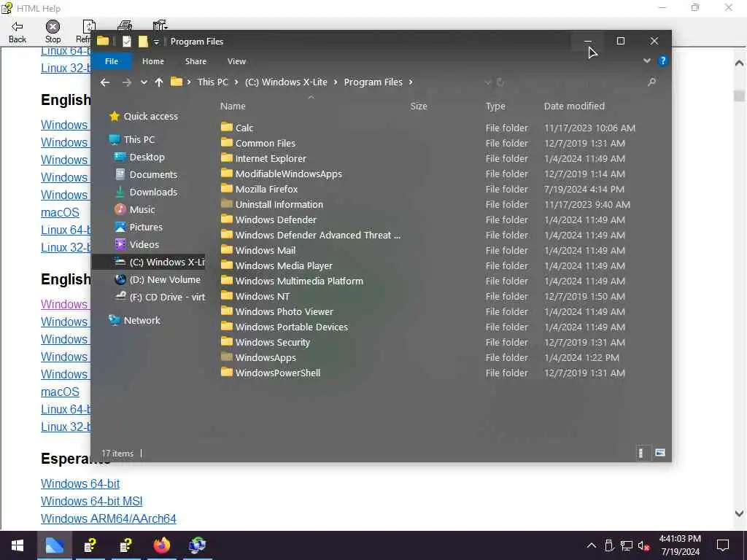Select the Calc folder icon
Image resolution: width=747 pixels, height=560 pixels.
click(227, 127)
